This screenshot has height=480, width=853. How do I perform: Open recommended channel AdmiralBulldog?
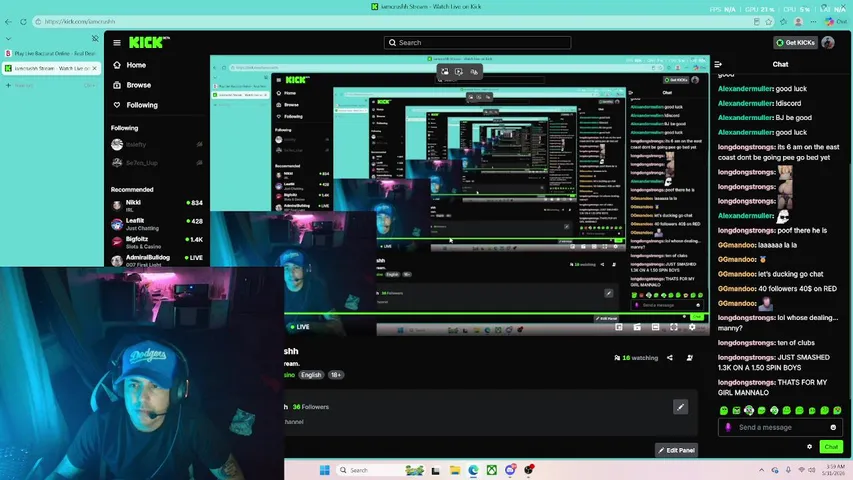(x=157, y=260)
